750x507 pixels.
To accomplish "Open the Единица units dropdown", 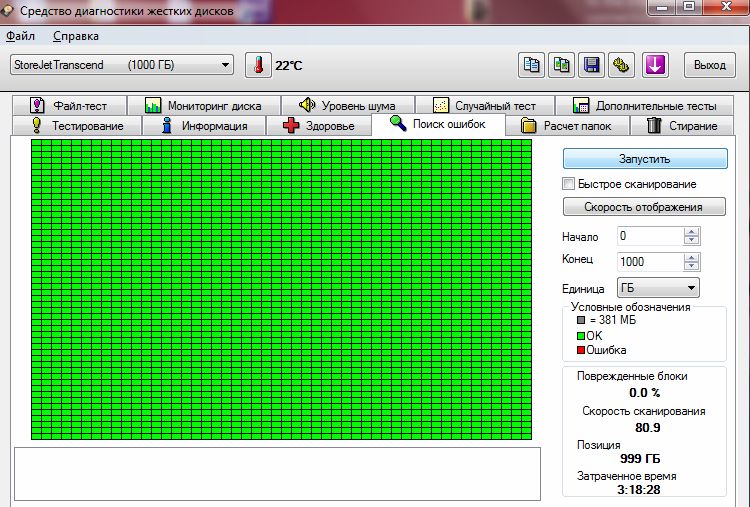I will pyautogui.click(x=658, y=288).
